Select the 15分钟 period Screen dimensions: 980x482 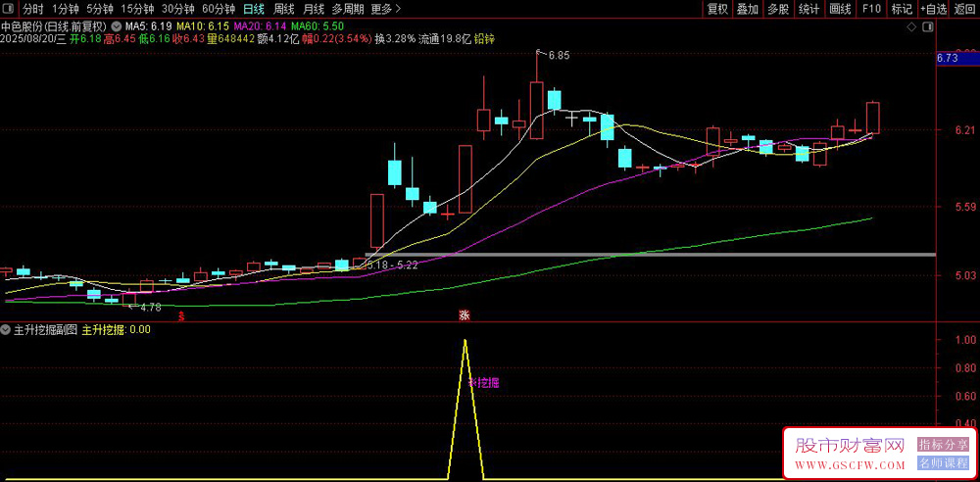tap(137, 9)
